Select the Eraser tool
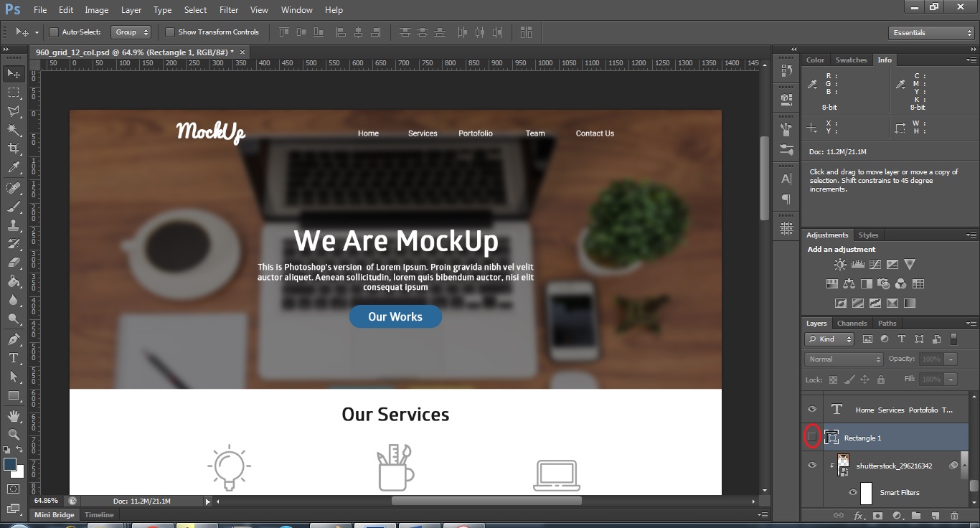The width and height of the screenshot is (980, 528). pos(14,263)
